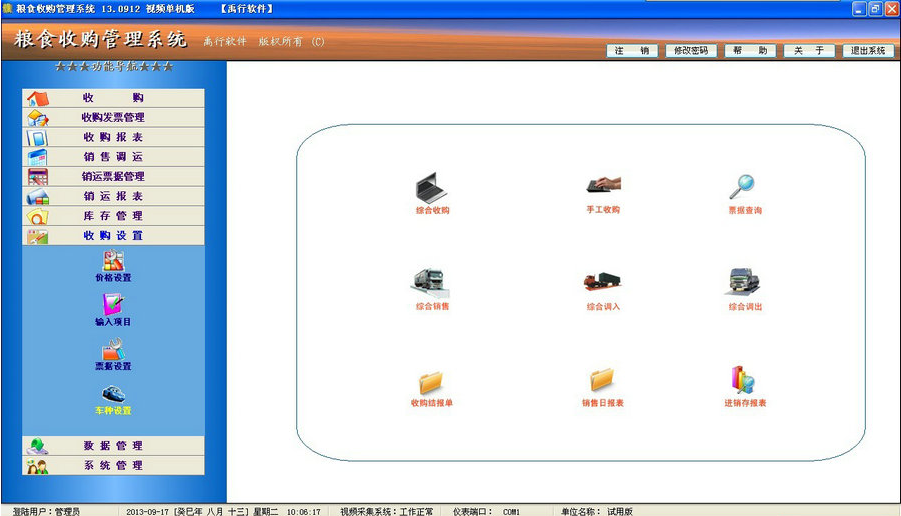Click 单位名称 试用版 status entry
The height and width of the screenshot is (516, 901).
tap(596, 511)
